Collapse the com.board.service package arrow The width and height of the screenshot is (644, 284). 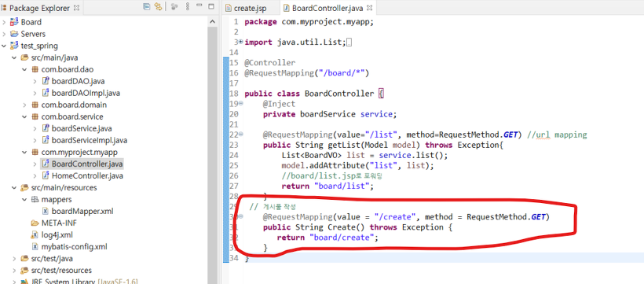pos(24,116)
